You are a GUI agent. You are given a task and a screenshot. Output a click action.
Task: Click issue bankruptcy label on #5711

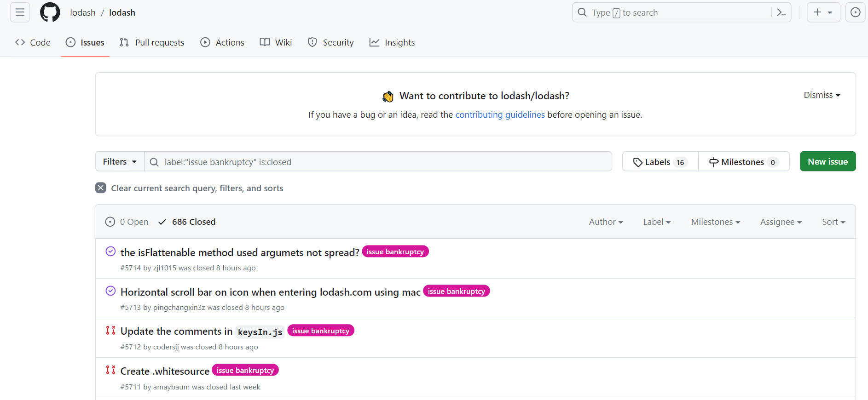coord(245,370)
